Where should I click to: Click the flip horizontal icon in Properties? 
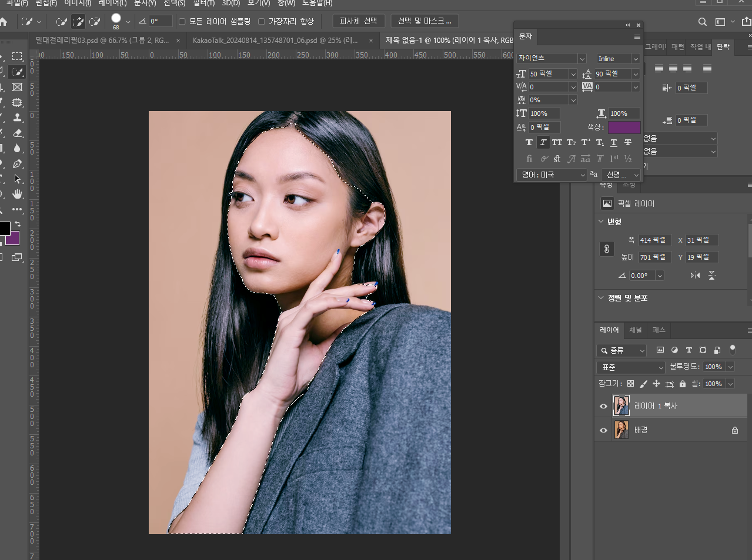pyautogui.click(x=696, y=275)
